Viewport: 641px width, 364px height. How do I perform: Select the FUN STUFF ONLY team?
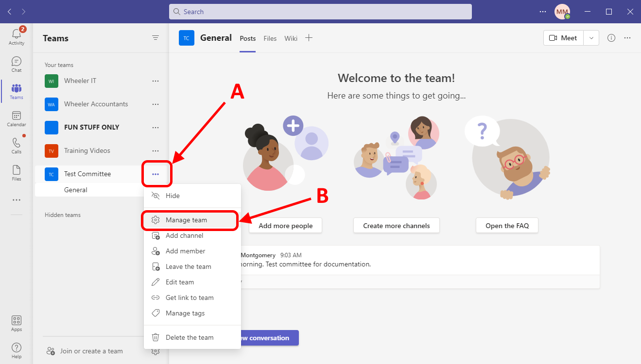92,128
